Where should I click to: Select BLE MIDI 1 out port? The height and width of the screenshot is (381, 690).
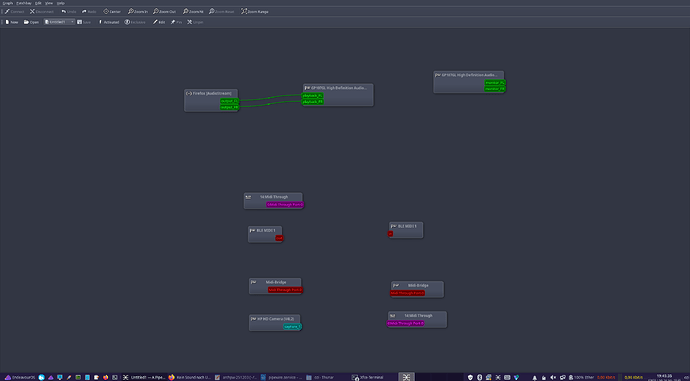pyautogui.click(x=279, y=238)
